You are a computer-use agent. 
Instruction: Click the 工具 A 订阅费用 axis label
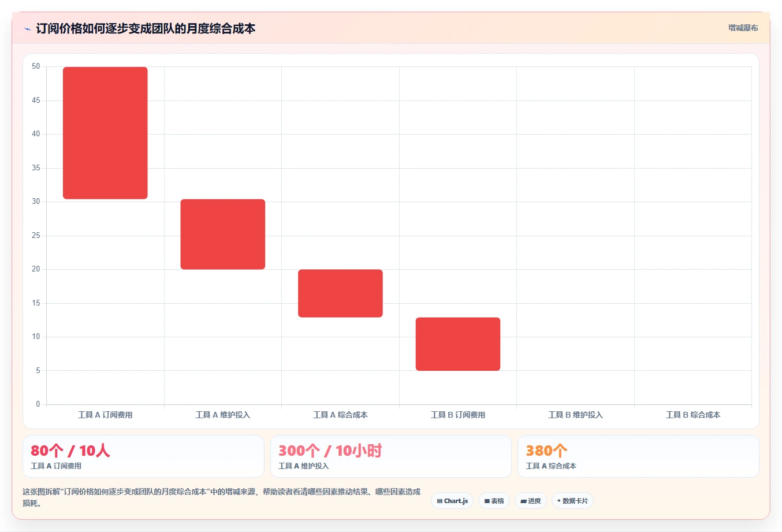click(x=105, y=415)
